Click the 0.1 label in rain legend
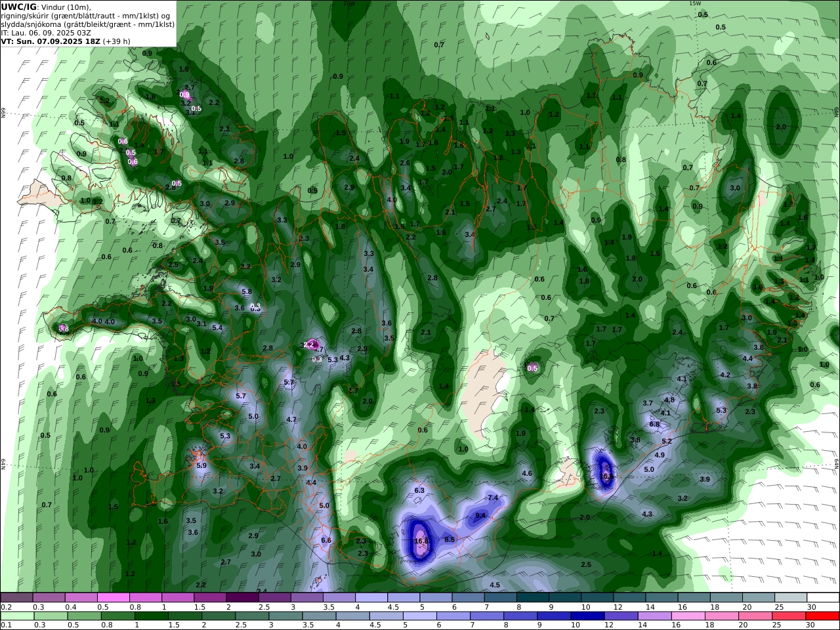The image size is (840, 630). [5, 625]
